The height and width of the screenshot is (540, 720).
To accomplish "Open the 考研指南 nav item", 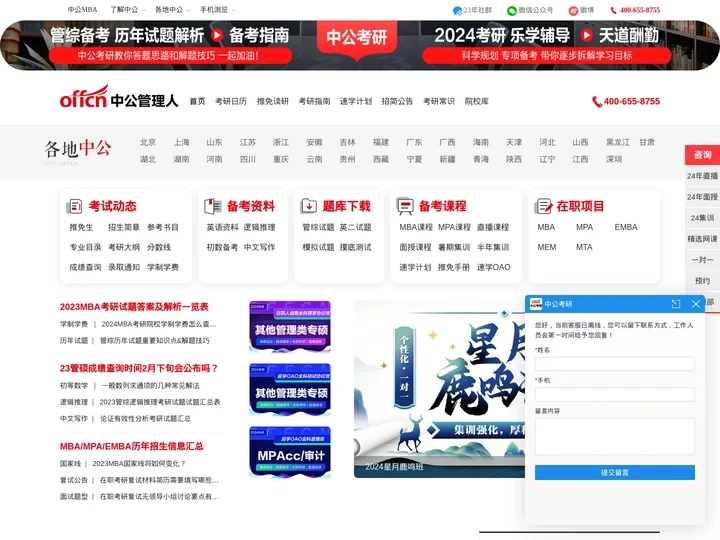I will pos(315,101).
